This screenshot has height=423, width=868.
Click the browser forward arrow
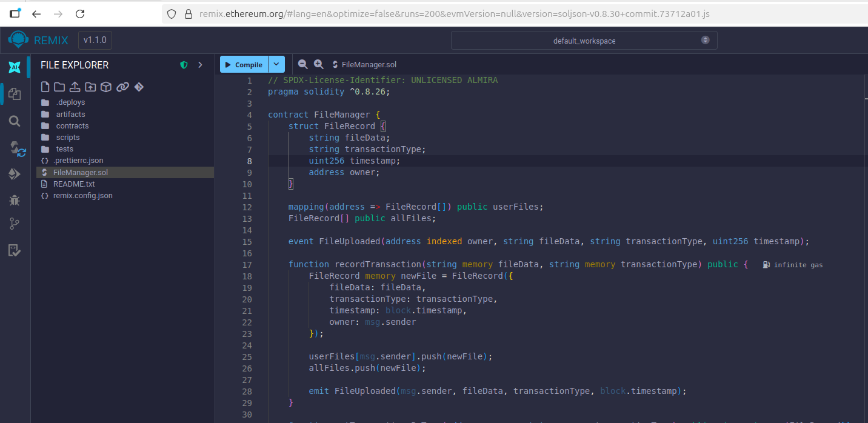point(58,13)
